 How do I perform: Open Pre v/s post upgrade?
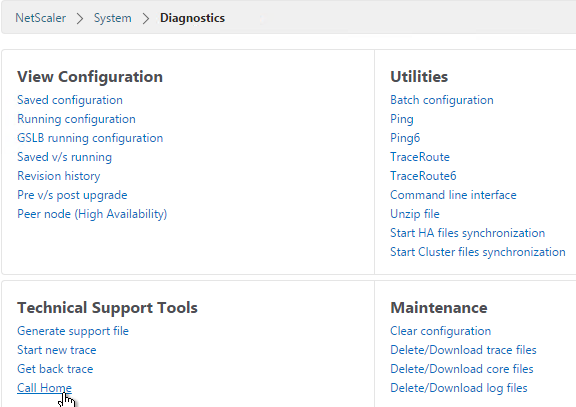[72, 195]
